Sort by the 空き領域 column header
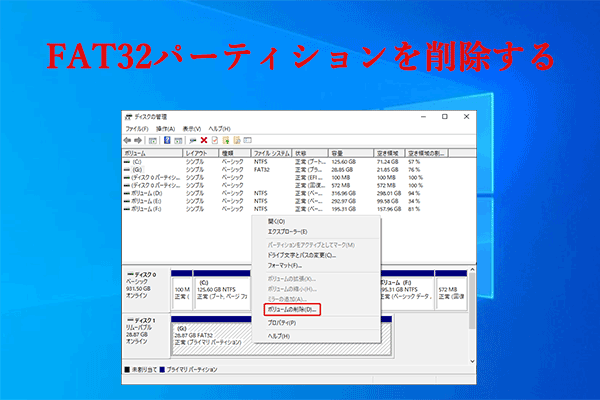600x400 pixels. pyautogui.click(x=390, y=153)
